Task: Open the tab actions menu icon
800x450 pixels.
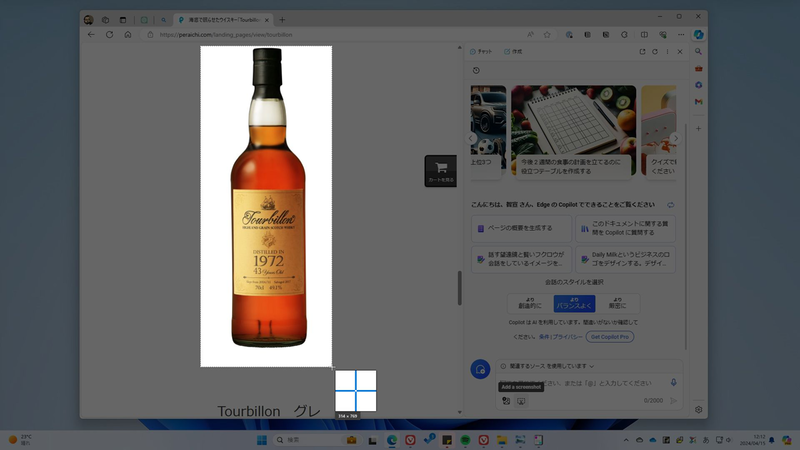Action: (123, 20)
